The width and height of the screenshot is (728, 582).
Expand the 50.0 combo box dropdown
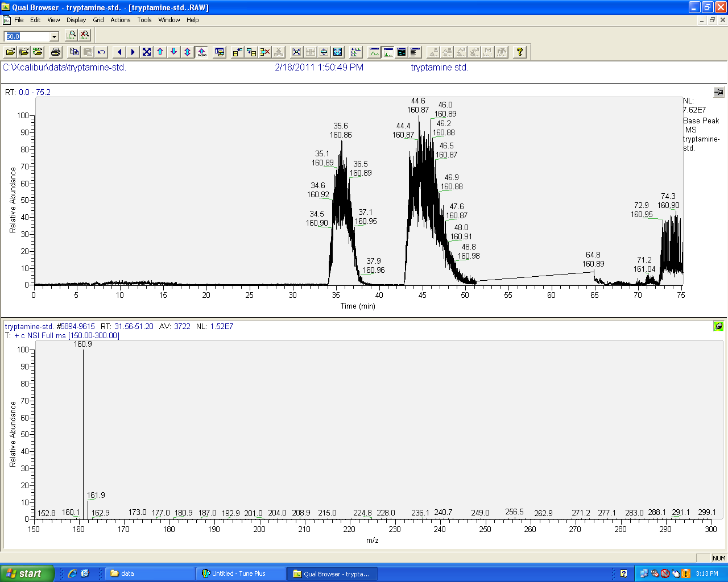point(55,36)
